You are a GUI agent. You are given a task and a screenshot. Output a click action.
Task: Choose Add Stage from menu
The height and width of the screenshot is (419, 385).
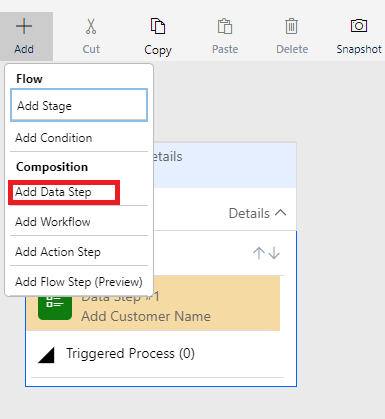(79, 105)
